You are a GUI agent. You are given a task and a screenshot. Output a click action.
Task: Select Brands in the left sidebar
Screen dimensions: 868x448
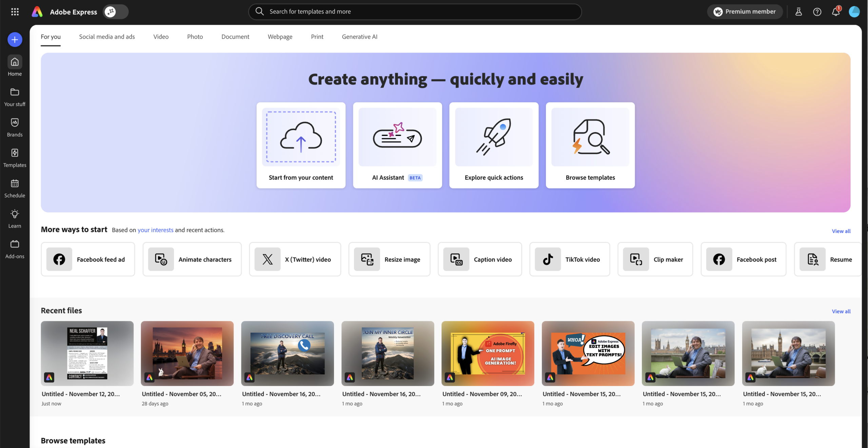pyautogui.click(x=15, y=127)
